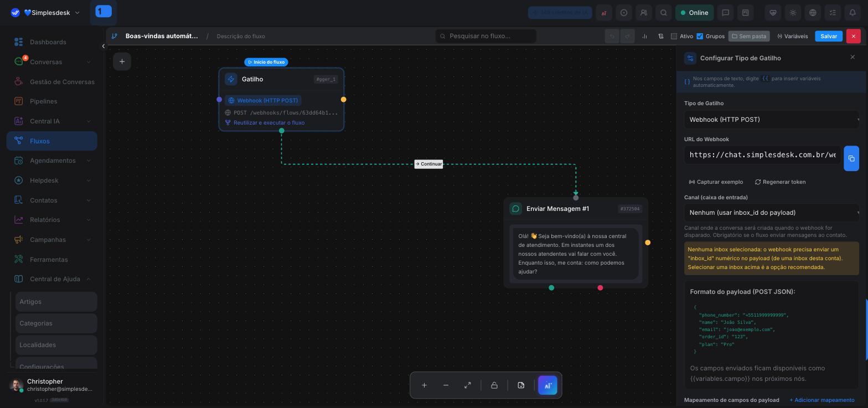Viewport: 868px width, 408px height.
Task: Expand the Conversas sidebar section
Action: 89,62
